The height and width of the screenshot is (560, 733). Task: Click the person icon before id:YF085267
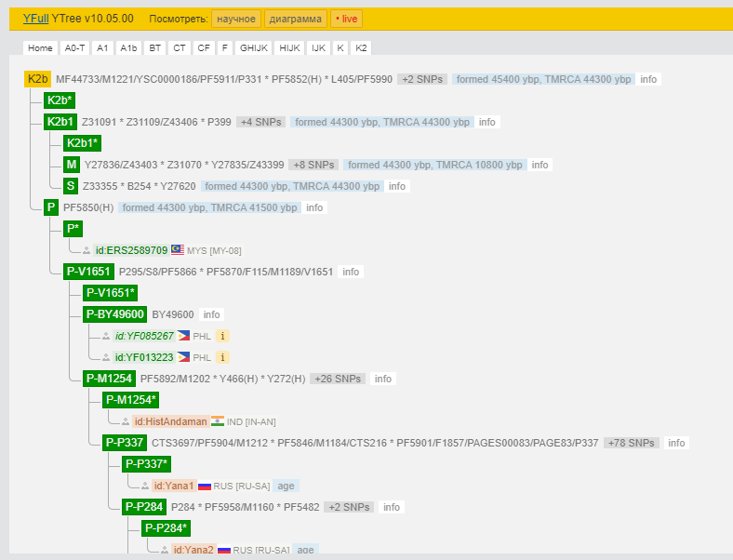pos(106,336)
